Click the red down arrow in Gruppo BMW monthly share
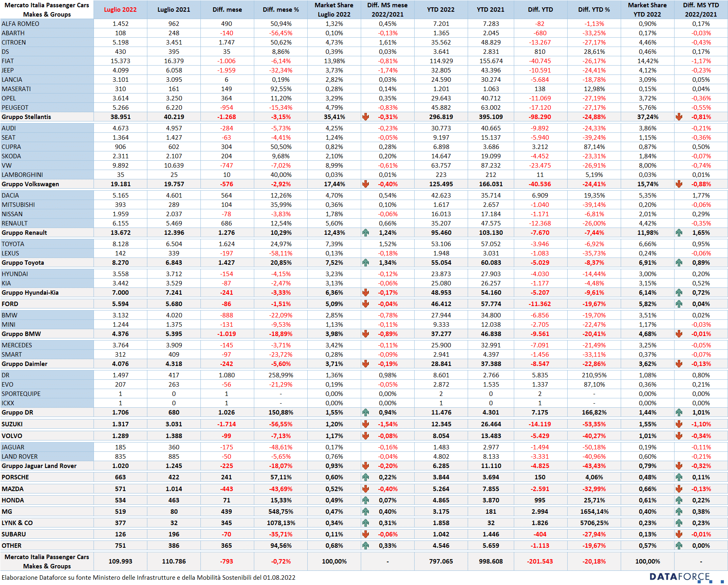728x585 pixels. point(366,334)
